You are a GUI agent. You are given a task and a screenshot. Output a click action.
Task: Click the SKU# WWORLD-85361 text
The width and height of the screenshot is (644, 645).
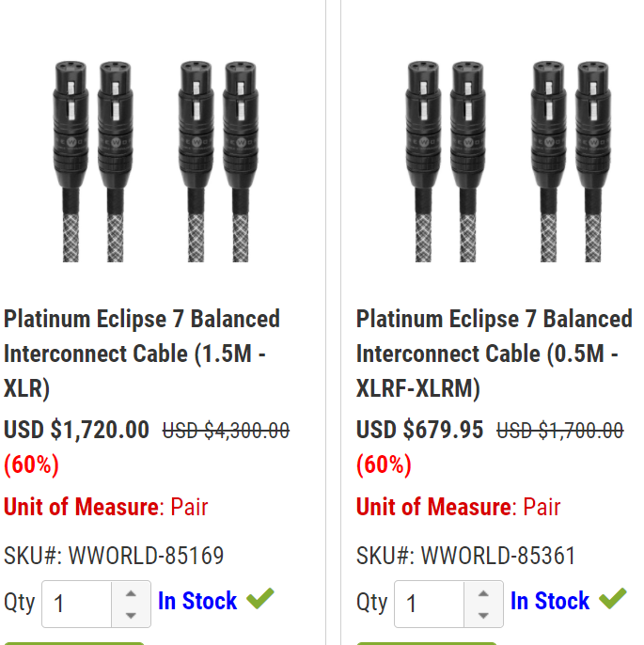pos(465,556)
